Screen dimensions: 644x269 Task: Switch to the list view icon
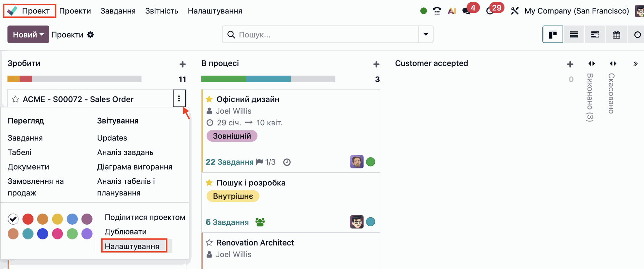(574, 35)
